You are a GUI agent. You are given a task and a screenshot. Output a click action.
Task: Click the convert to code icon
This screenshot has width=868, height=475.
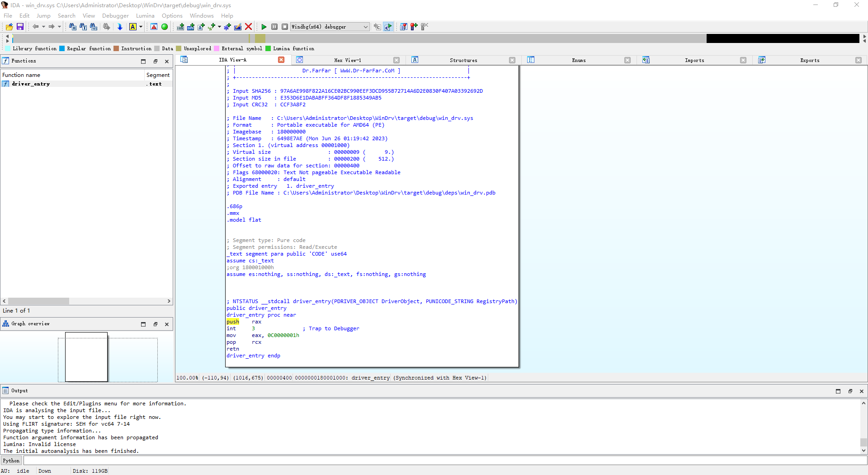click(180, 27)
